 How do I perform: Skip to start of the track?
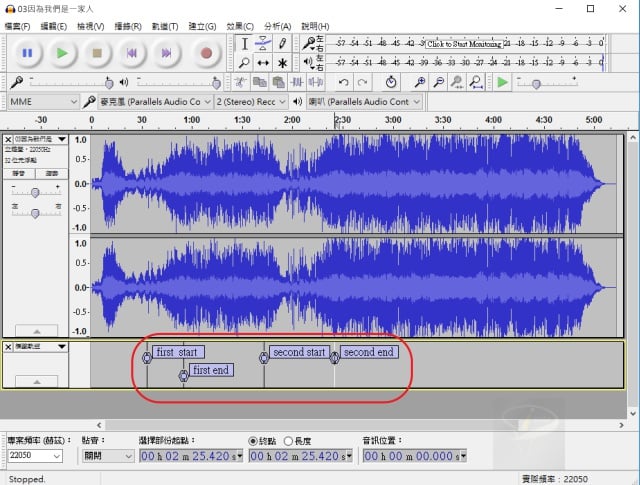132,52
